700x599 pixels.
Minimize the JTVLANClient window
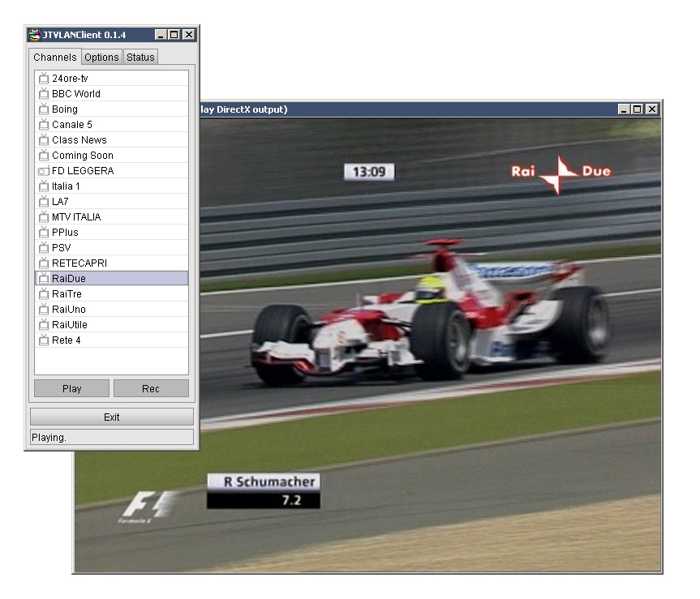(x=161, y=35)
